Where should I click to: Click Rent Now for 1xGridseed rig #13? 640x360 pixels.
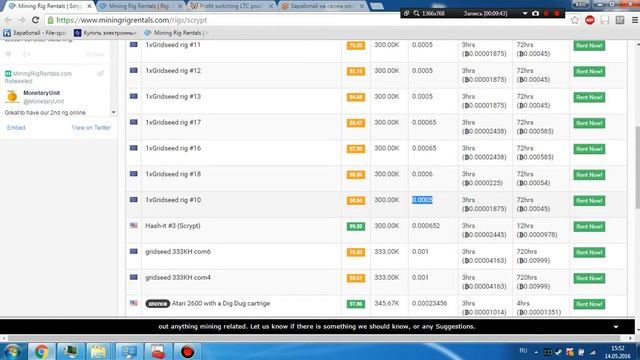[589, 97]
